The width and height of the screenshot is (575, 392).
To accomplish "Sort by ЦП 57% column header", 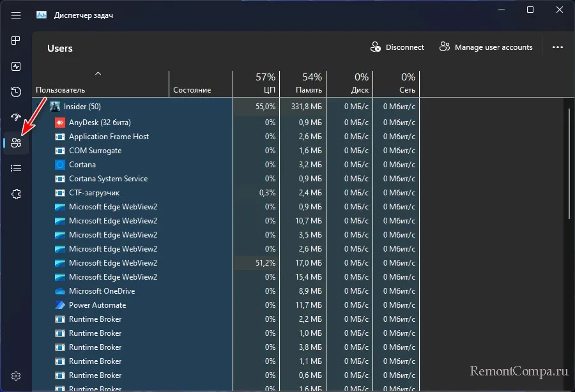I will pos(256,84).
